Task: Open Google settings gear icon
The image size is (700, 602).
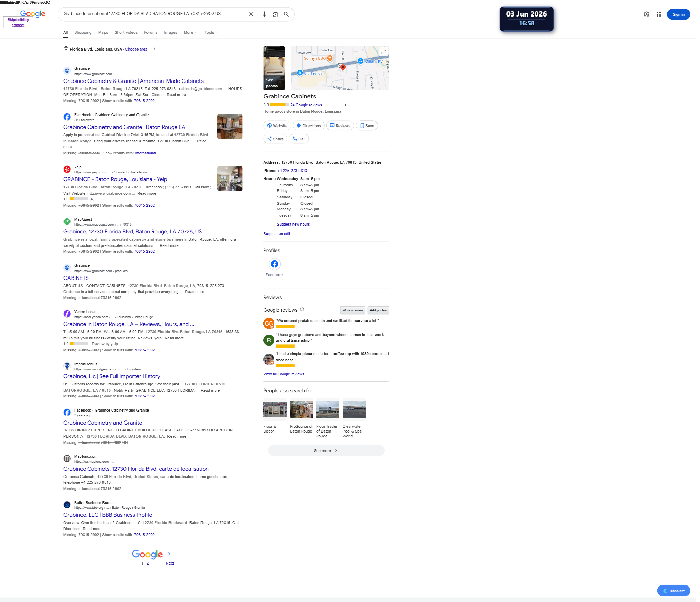Action: coord(647,14)
